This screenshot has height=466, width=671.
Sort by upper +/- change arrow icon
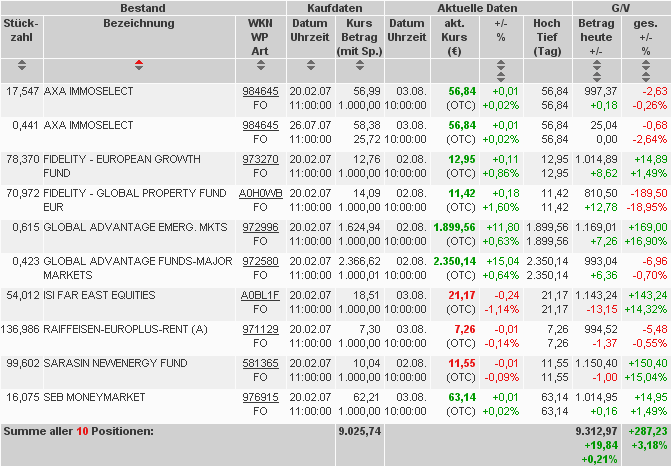[x=501, y=65]
